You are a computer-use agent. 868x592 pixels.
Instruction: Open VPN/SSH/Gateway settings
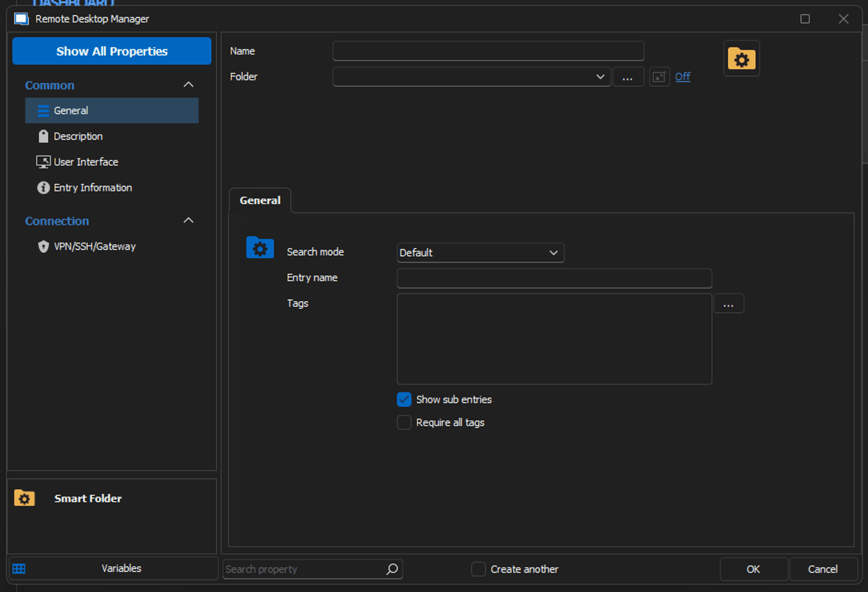[x=94, y=247]
